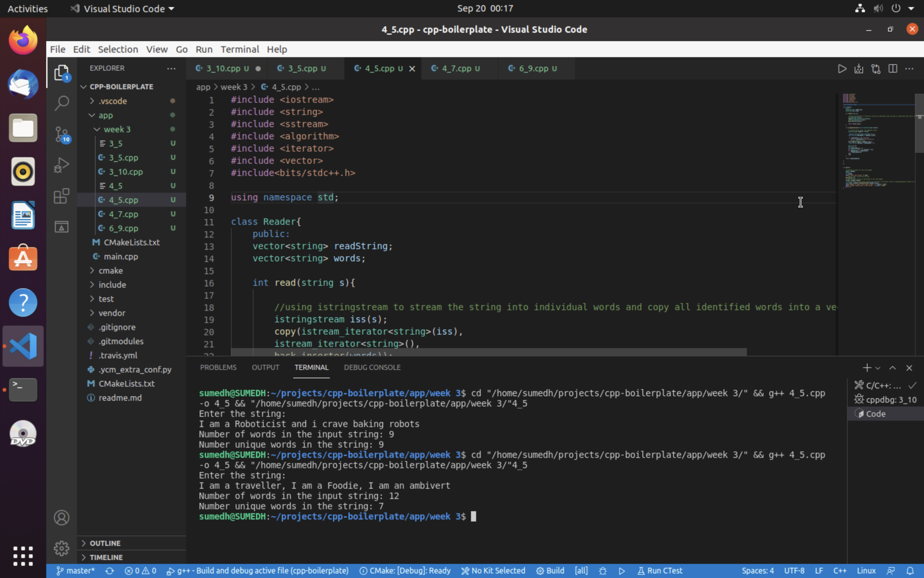Viewport: 924px width, 578px height.
Task: Open the Selection menu
Action: click(x=118, y=49)
